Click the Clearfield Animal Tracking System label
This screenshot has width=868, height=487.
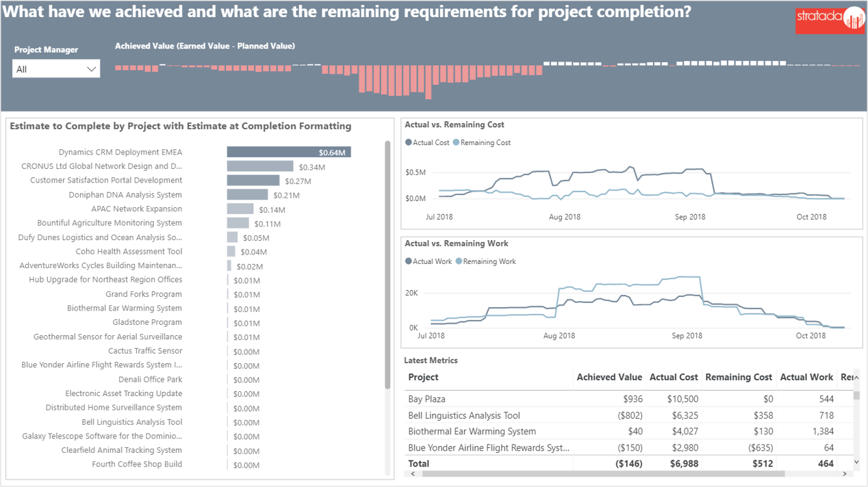click(122, 450)
